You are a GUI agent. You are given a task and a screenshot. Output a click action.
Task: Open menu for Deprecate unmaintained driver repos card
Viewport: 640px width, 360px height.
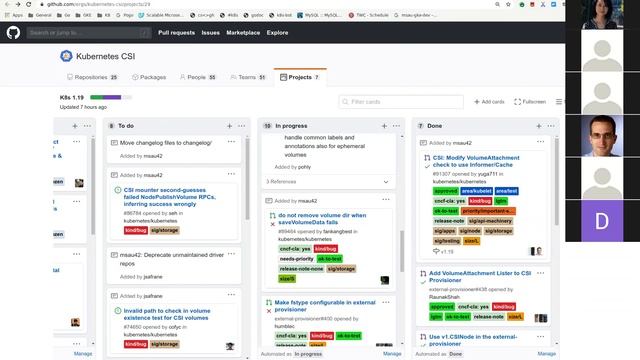tap(231, 254)
